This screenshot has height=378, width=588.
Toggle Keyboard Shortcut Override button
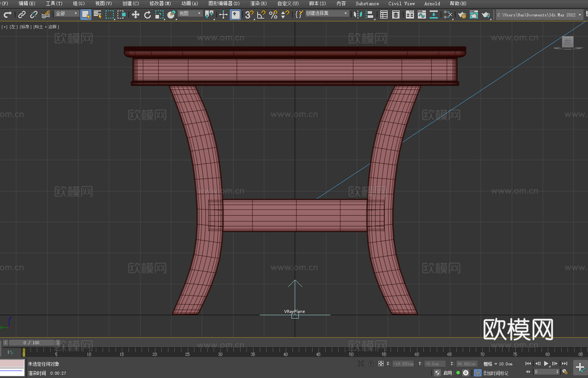pos(235,14)
